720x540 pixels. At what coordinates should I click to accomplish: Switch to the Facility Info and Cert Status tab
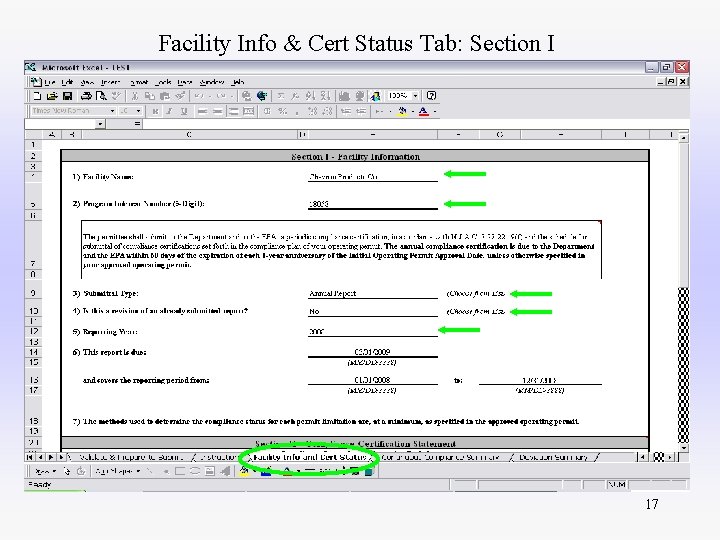pos(310,457)
